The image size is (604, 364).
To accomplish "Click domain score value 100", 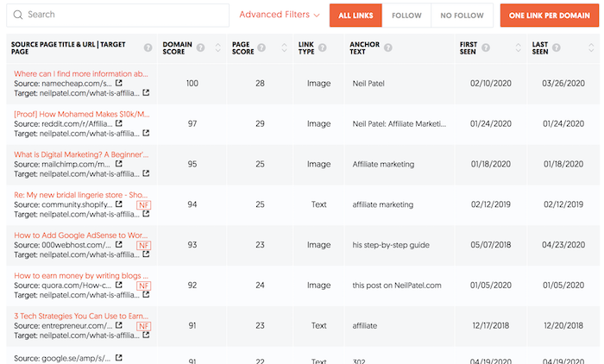I will pos(192,84).
